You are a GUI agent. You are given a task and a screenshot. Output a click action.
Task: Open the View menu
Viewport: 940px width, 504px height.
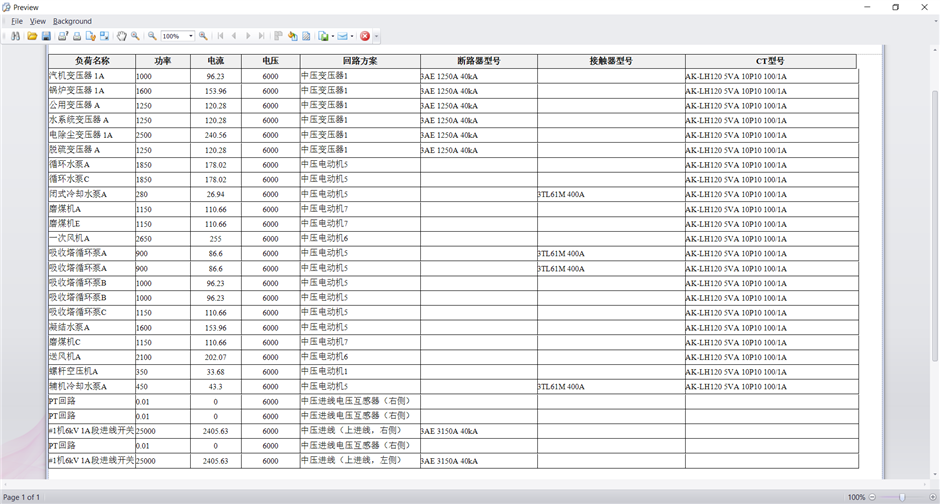[x=38, y=21]
